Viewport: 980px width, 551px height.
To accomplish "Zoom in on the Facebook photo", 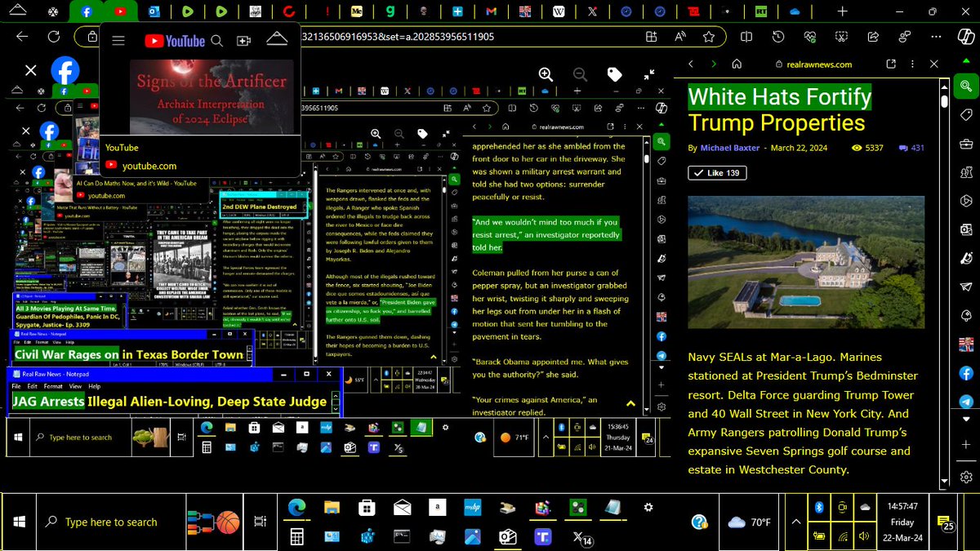I will point(546,73).
